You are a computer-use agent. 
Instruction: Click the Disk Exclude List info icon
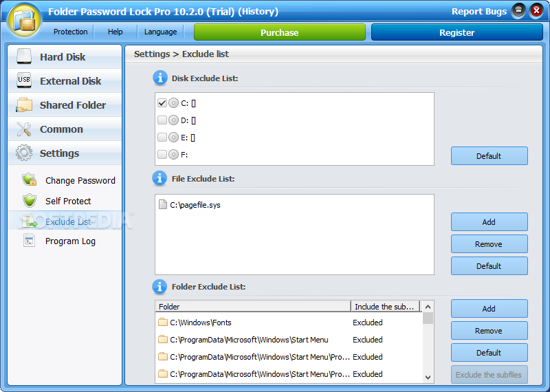[x=160, y=78]
